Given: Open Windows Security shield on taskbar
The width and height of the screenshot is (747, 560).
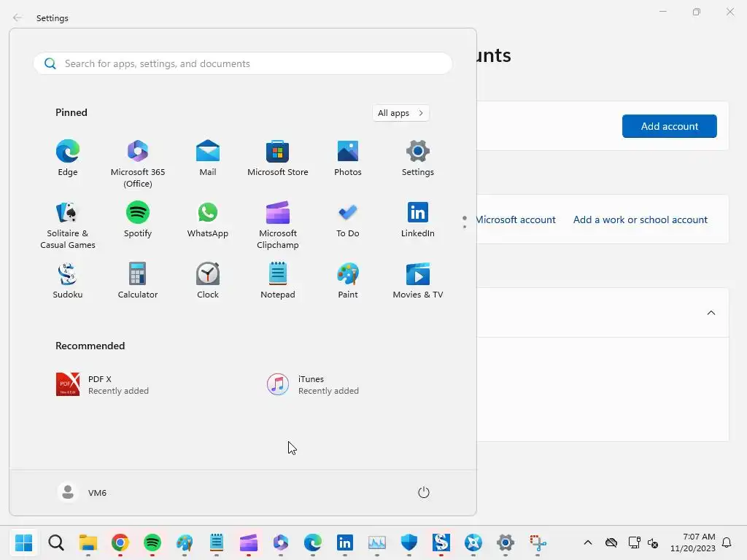Looking at the screenshot, I should (x=409, y=542).
